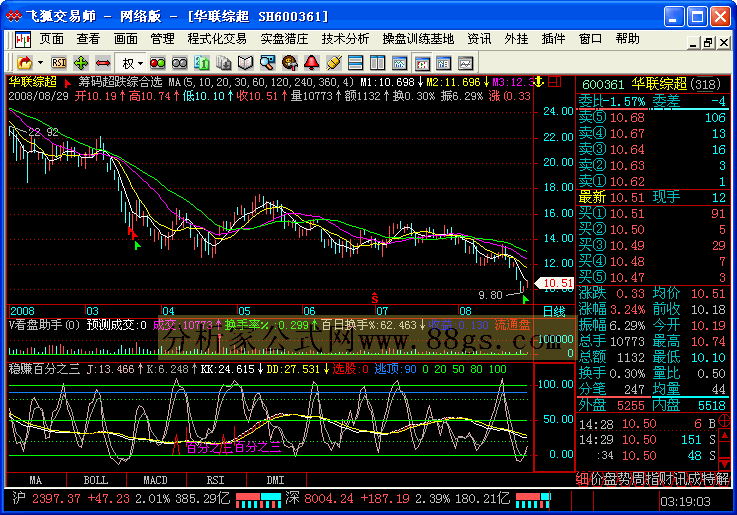Click the red grid layout icon above price axis
The height and width of the screenshot is (515, 737).
[555, 82]
